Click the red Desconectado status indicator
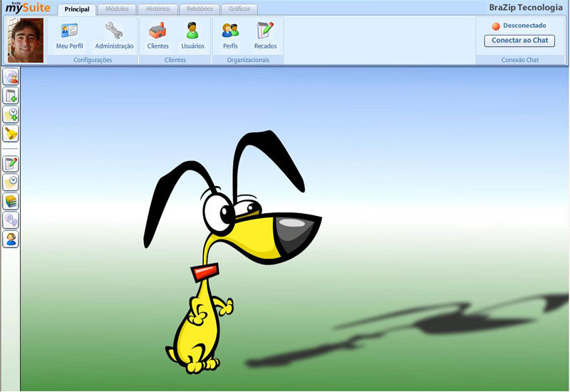The height and width of the screenshot is (392, 570). point(496,26)
